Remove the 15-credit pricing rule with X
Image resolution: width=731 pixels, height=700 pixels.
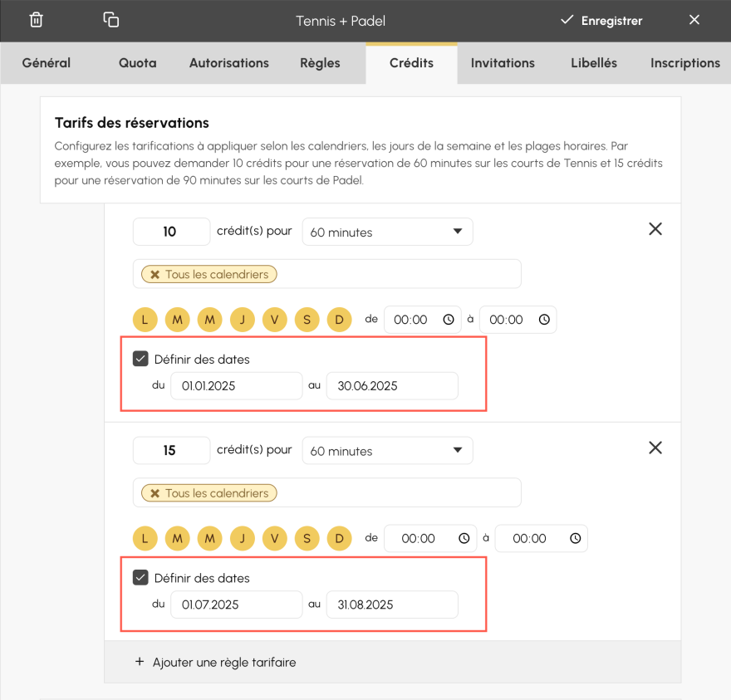655,448
